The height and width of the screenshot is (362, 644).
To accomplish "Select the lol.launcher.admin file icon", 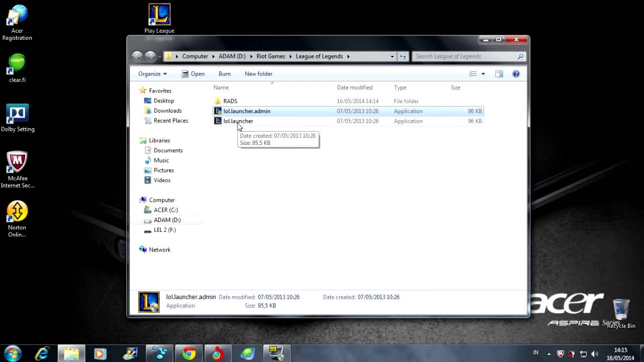I will pos(218,111).
